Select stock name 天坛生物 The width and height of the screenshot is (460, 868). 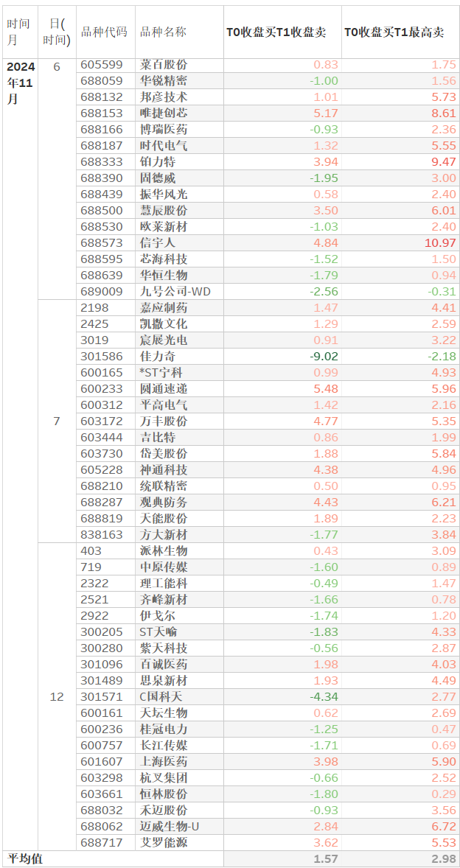164,713
